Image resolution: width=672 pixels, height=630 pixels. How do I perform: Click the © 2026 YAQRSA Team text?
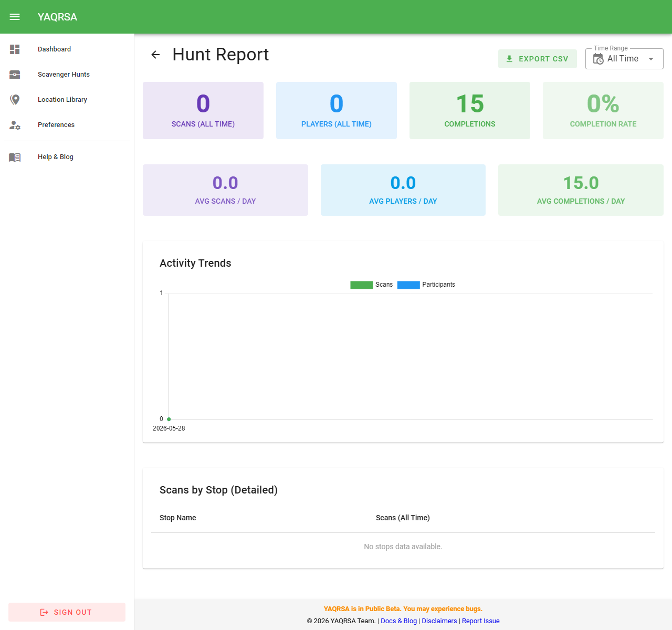(341, 621)
